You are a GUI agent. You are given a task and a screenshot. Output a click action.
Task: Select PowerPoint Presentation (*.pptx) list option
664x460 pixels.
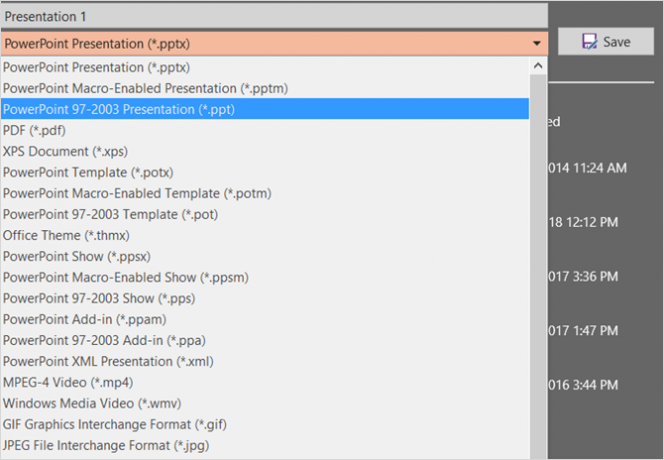point(265,67)
